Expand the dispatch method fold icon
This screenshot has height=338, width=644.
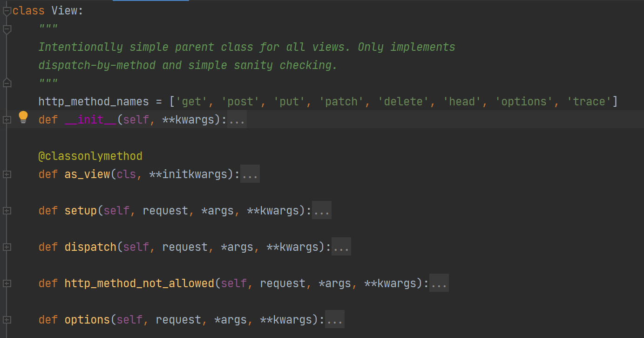click(x=7, y=247)
